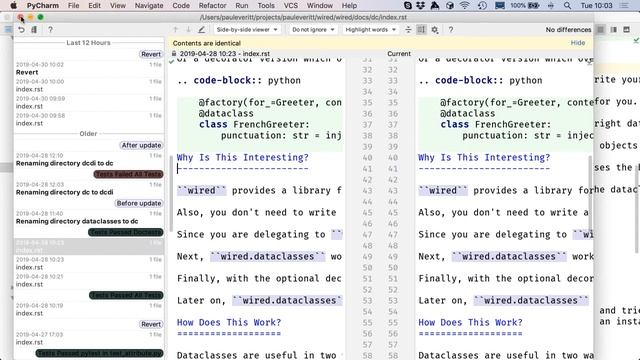Click 'Why Is This Interesting?' heading in left pane
Viewport: 640px width, 360px height.
pyautogui.click(x=242, y=158)
